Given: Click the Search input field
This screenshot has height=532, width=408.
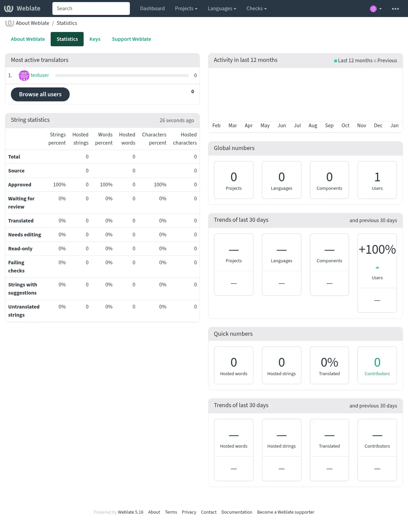Looking at the screenshot, I should 91,9.
